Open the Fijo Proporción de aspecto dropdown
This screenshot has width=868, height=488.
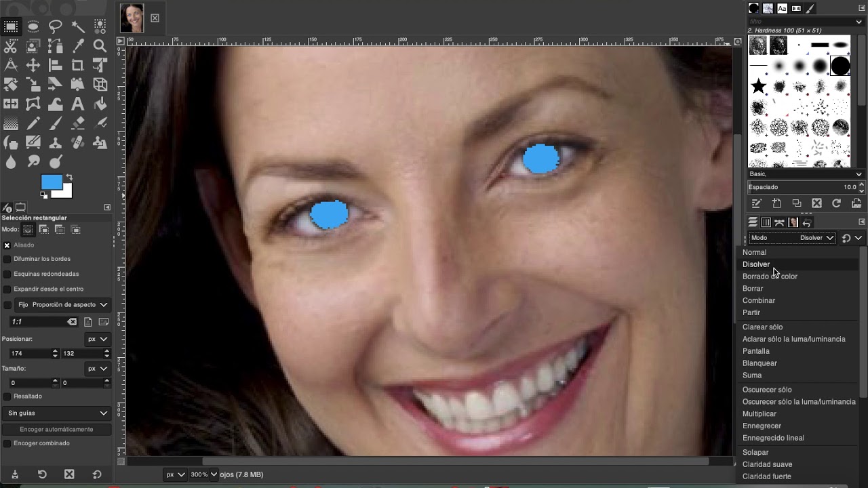(62, 305)
